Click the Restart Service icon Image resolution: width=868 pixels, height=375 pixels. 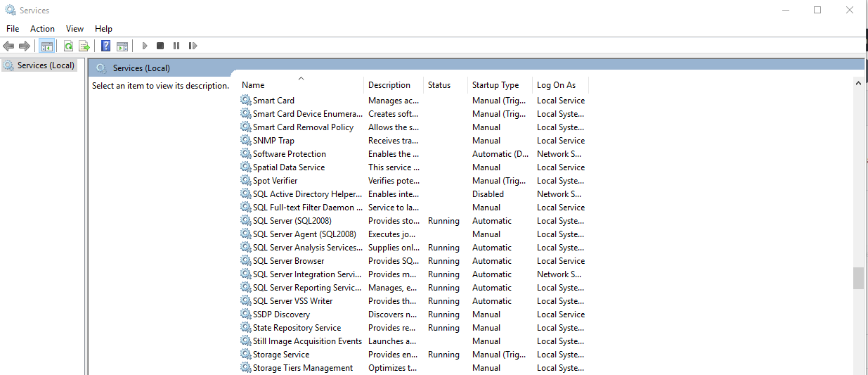coord(192,46)
